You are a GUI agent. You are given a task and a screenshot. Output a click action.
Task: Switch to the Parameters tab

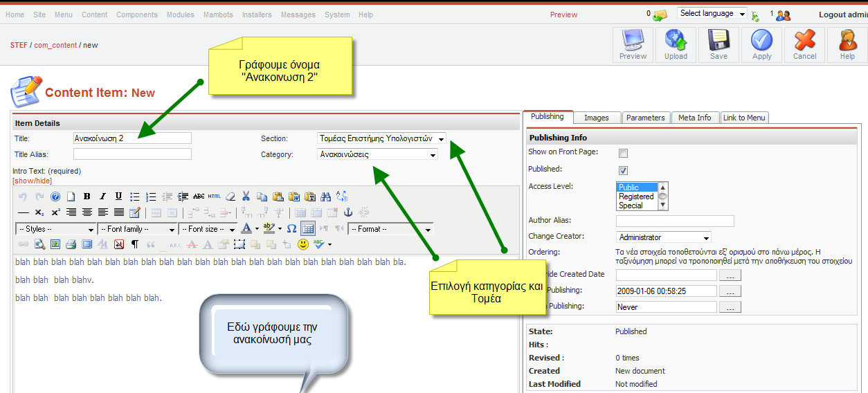645,118
